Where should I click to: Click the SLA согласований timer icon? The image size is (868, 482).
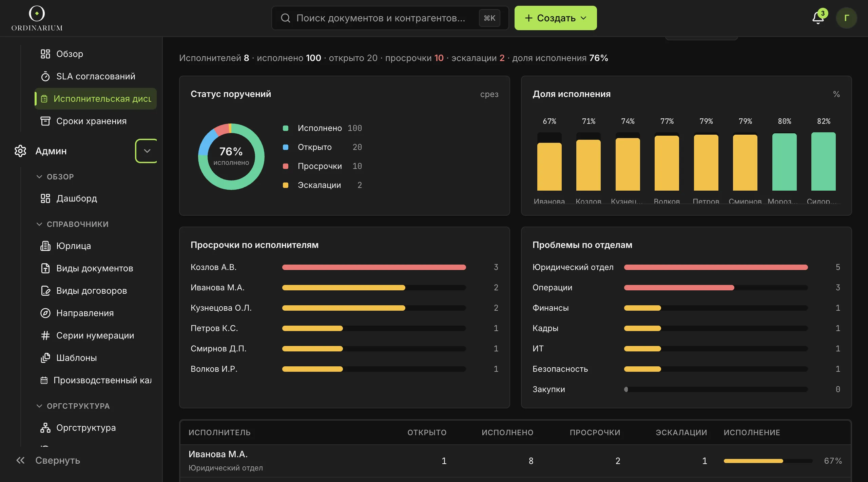point(45,76)
